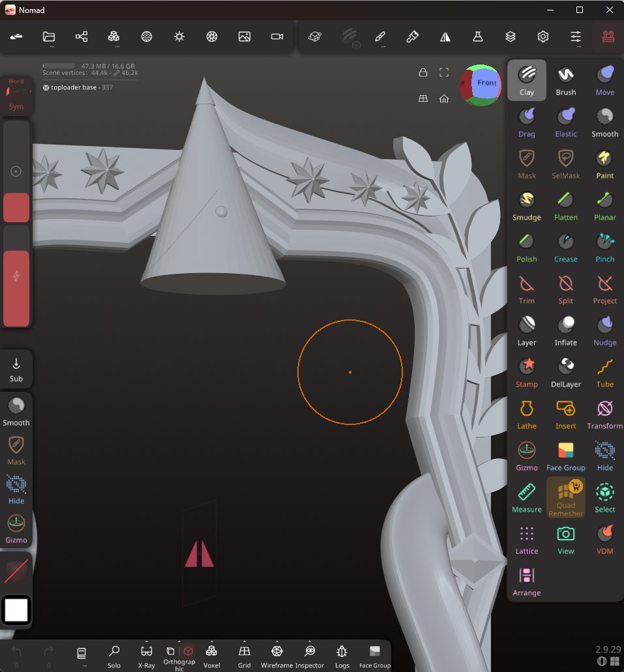Image resolution: width=624 pixels, height=672 pixels.
Task: Open the Material sphere menu
Action: [x=147, y=37]
